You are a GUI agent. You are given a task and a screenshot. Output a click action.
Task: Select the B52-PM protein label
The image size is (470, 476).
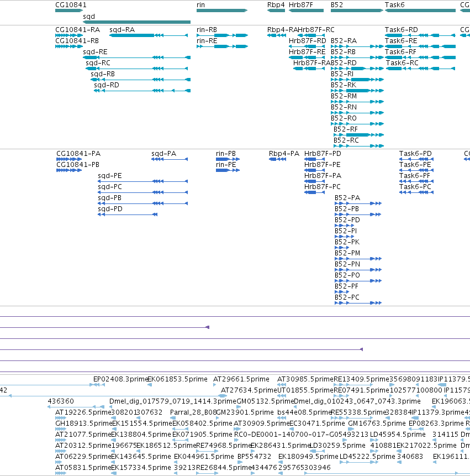coord(347,253)
